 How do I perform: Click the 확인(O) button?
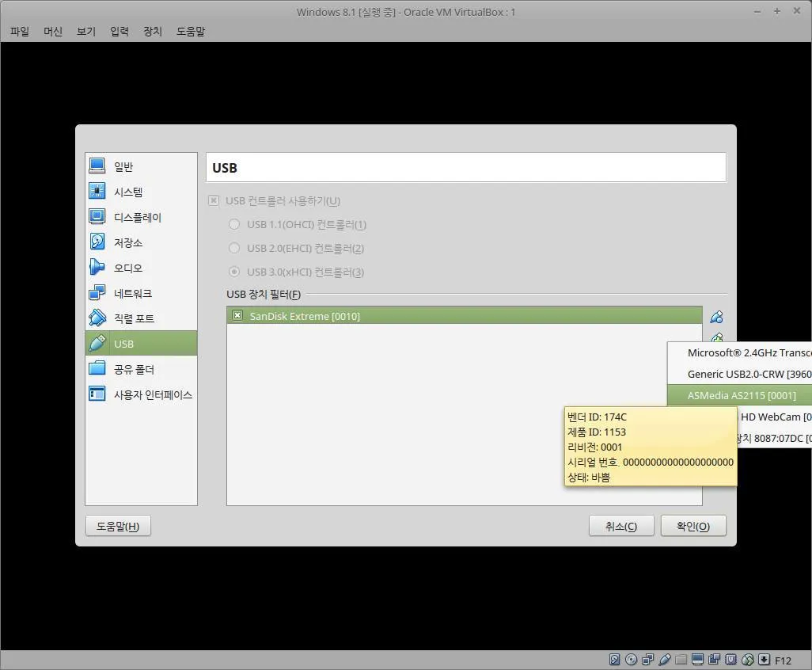pos(692,525)
